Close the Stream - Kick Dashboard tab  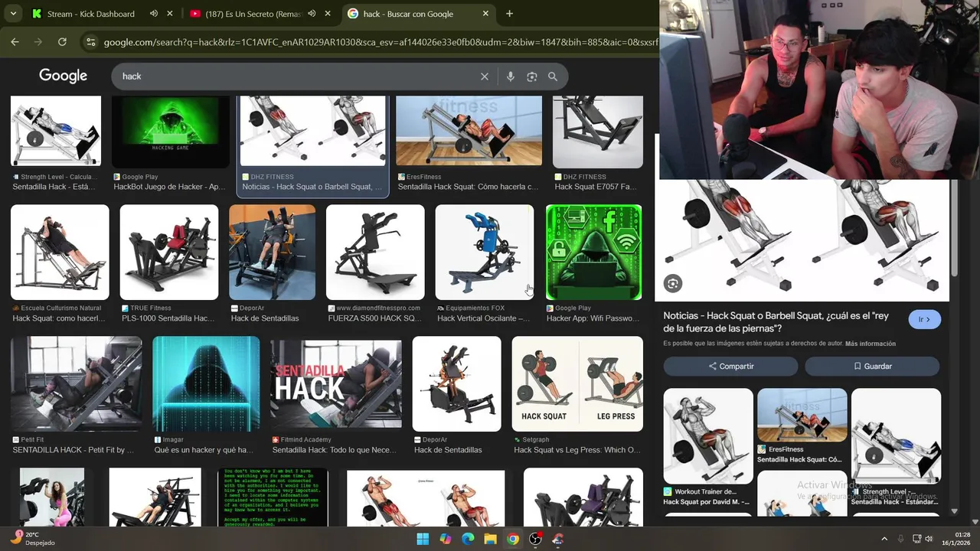[170, 14]
